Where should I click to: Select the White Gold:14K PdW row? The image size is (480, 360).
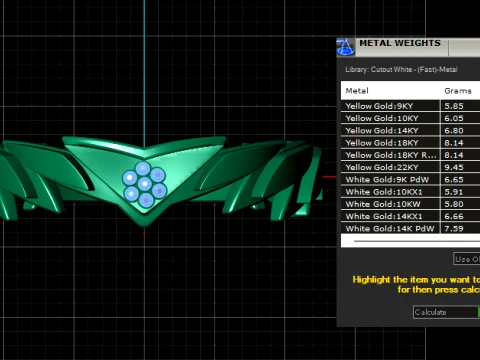[410, 229]
